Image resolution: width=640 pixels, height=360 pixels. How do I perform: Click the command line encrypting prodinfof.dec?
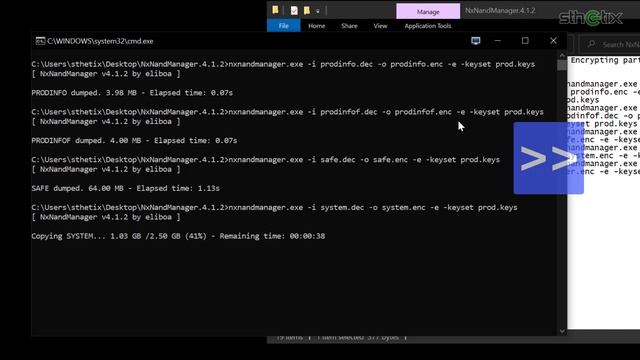click(287, 112)
